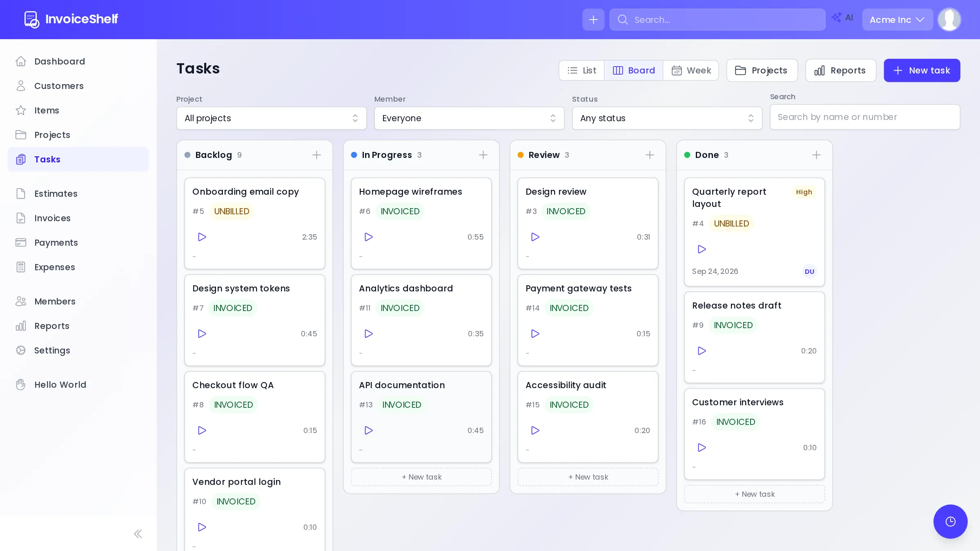Viewport: 980px width, 551px height.
Task: Open Expenses in the sidebar
Action: tap(78, 267)
